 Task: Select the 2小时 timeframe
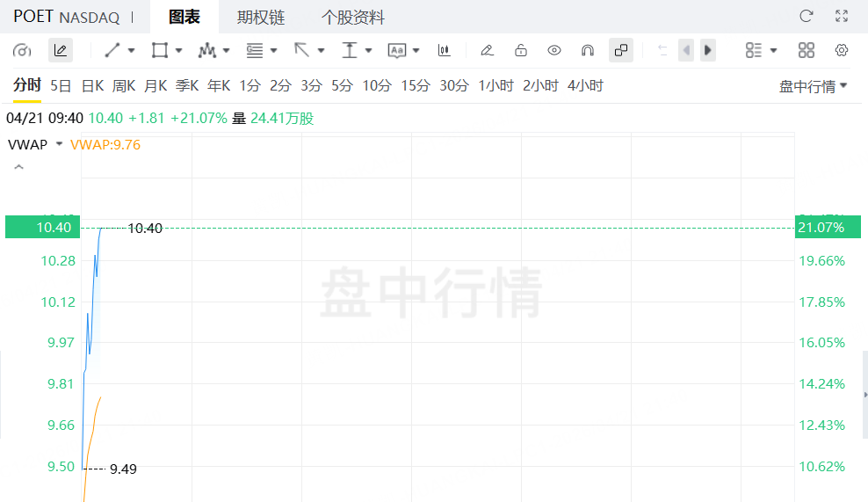point(541,86)
